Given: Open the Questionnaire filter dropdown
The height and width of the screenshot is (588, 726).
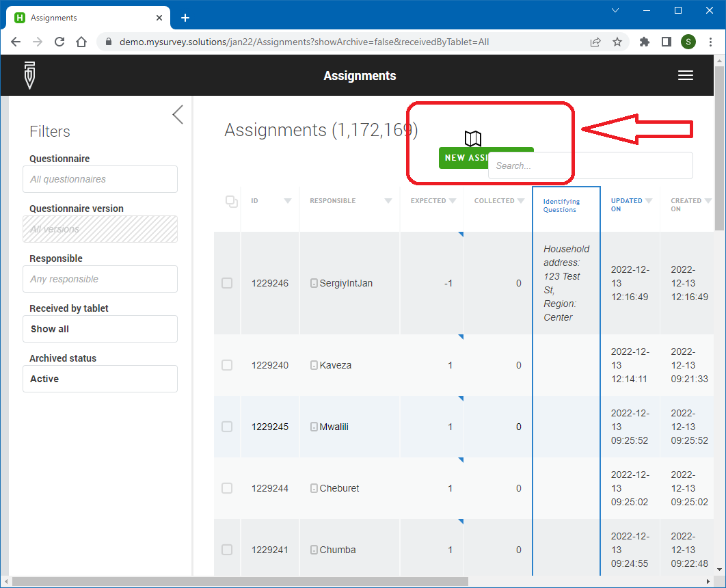Looking at the screenshot, I should (x=100, y=179).
